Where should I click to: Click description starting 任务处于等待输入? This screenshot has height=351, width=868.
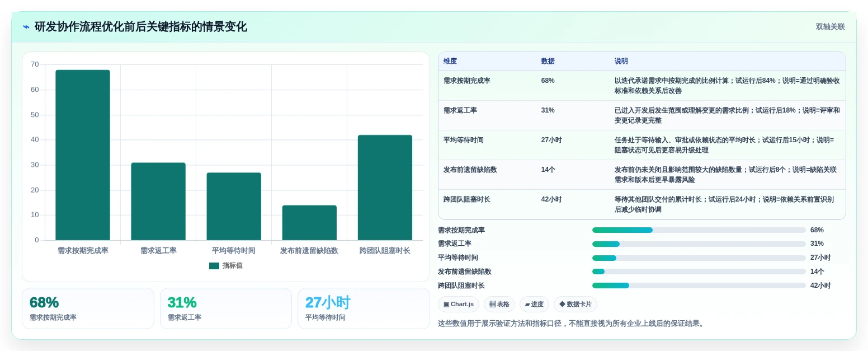[x=724, y=146]
